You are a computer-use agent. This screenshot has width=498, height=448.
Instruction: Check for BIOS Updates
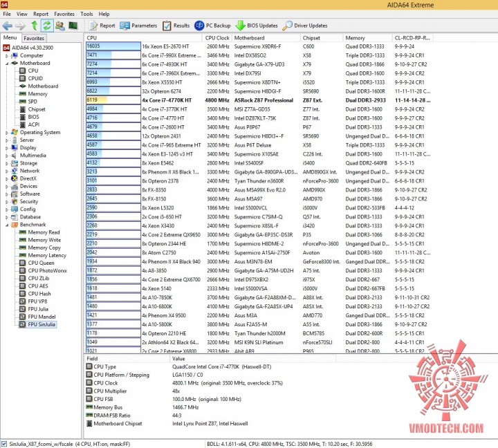(x=257, y=26)
